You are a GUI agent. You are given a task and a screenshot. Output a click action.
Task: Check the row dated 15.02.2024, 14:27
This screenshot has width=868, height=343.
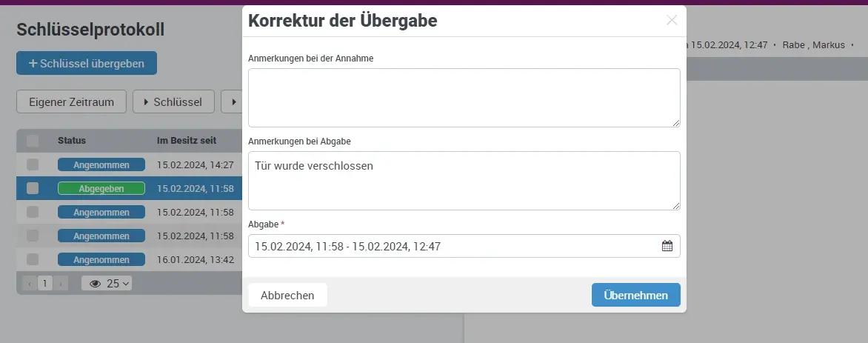point(33,164)
